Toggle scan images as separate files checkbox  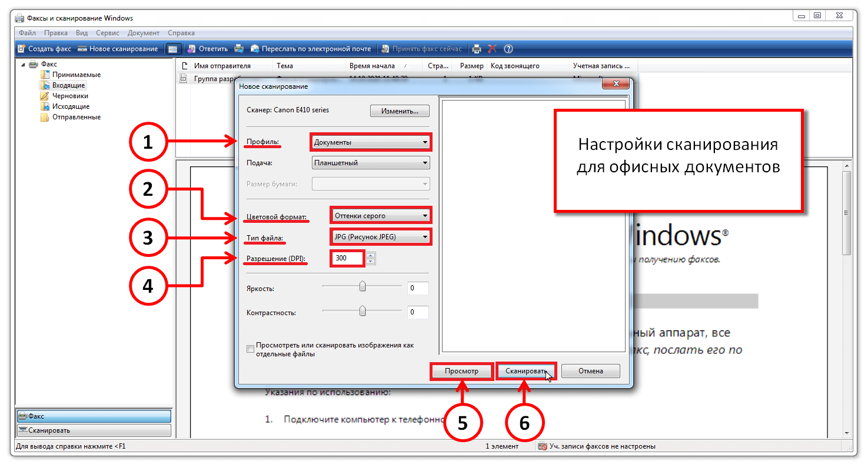tap(250, 349)
